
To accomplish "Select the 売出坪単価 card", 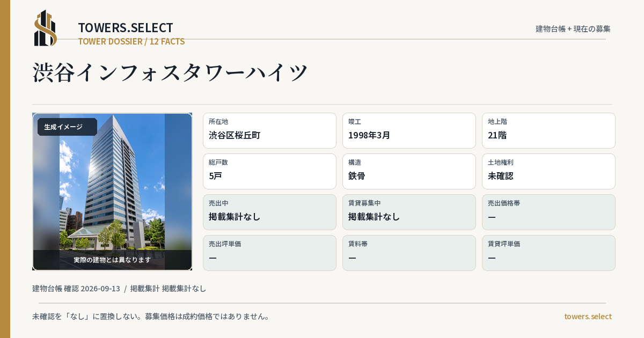I will [x=269, y=253].
